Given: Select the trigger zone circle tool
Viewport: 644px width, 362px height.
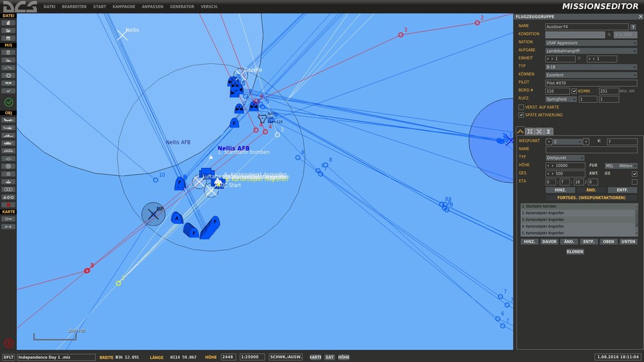Looking at the screenshot, I should pos(8,166).
